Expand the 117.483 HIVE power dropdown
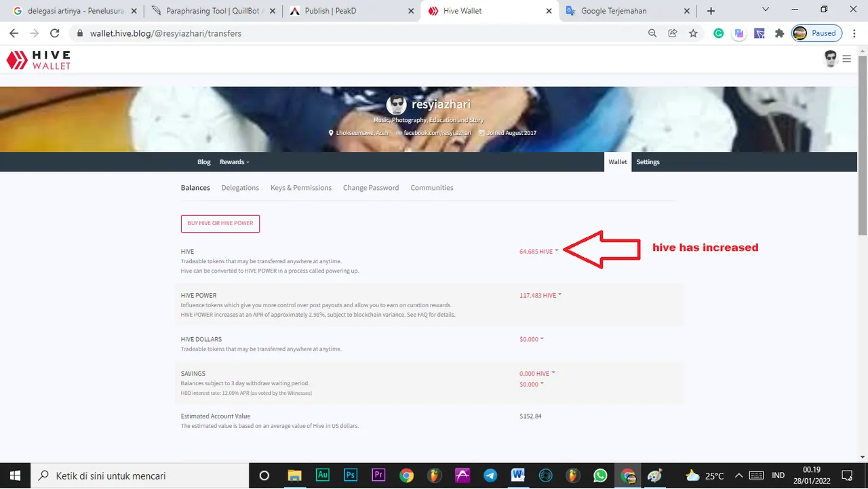Screen dimensions: 868x489 tap(540, 296)
